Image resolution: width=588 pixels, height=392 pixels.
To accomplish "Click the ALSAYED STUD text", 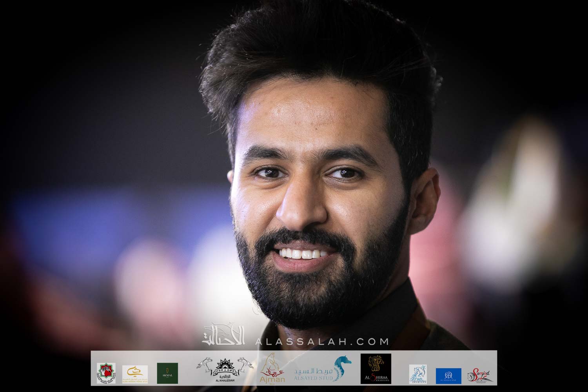I will coord(313,378).
